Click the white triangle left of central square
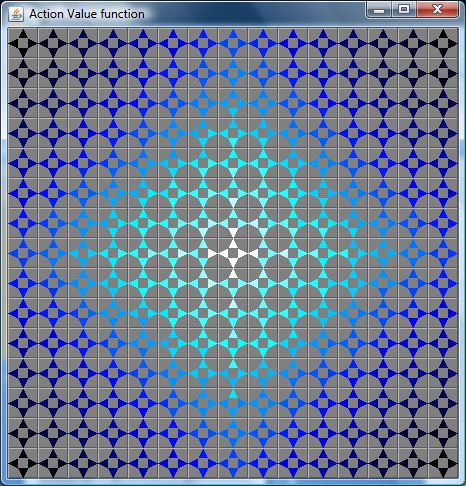 [x=224, y=253]
